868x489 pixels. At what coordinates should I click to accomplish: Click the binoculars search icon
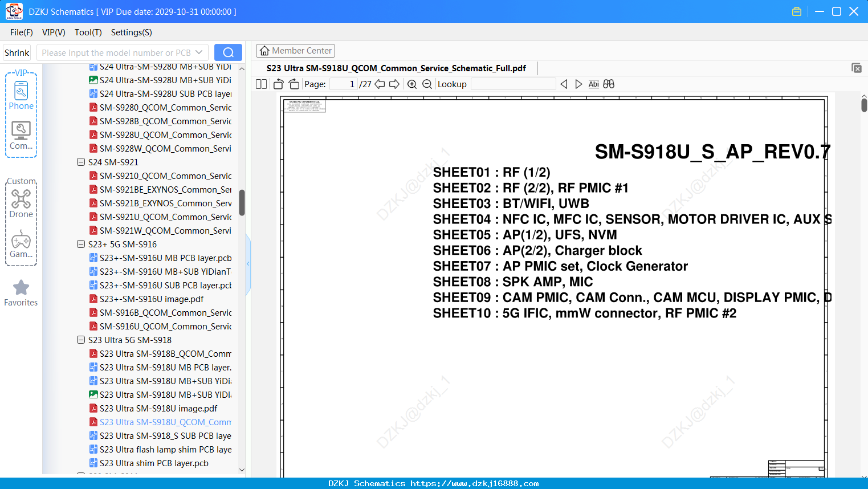pyautogui.click(x=609, y=84)
